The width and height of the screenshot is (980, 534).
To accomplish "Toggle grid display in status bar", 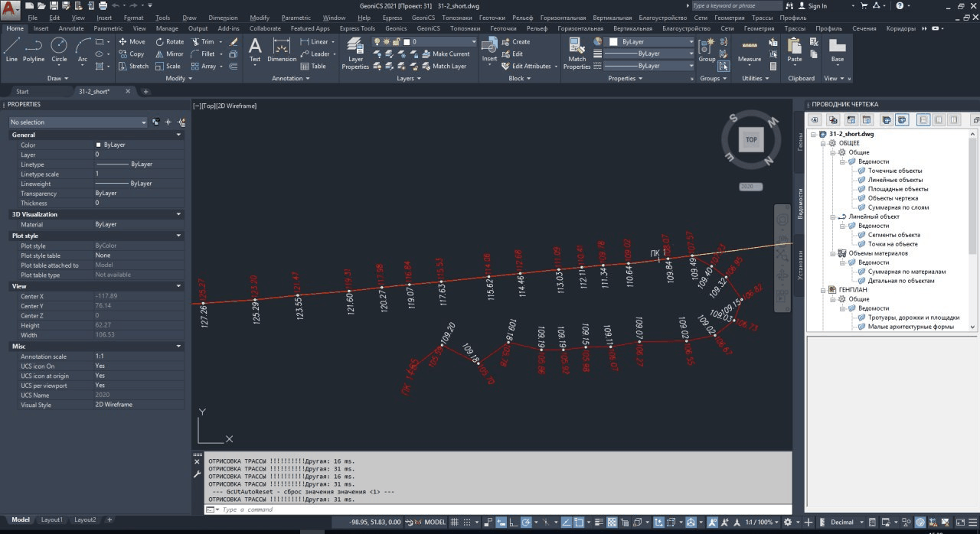I will coord(456,523).
